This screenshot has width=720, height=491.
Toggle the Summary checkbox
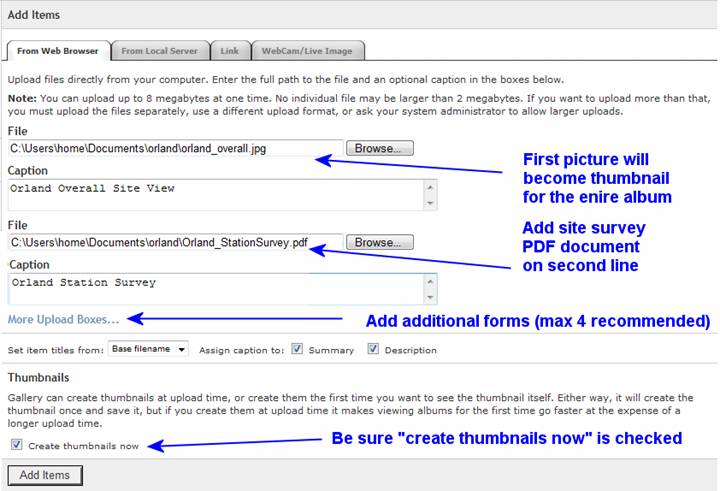pyautogui.click(x=297, y=349)
